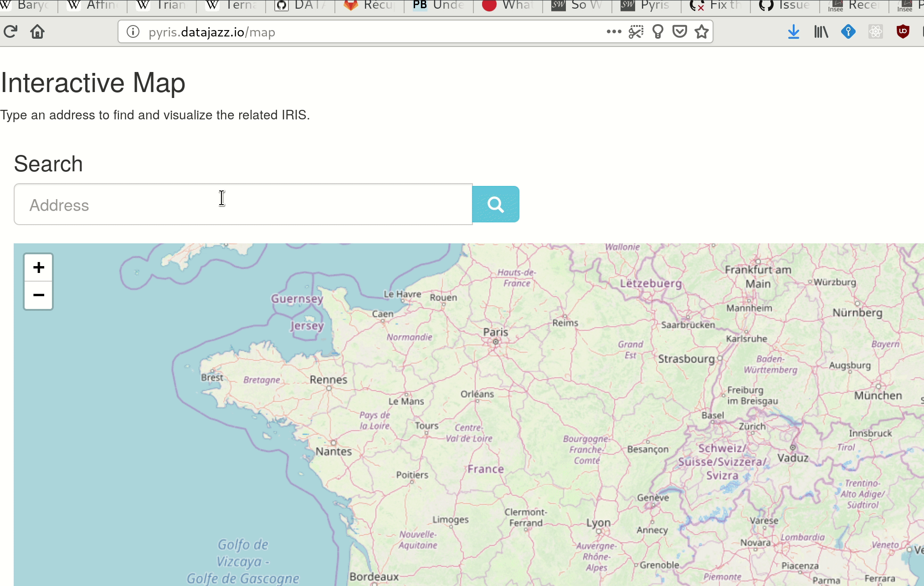Switch to the Terna Wikipedia tab
Viewport: 924px width, 586px height.
point(232,5)
